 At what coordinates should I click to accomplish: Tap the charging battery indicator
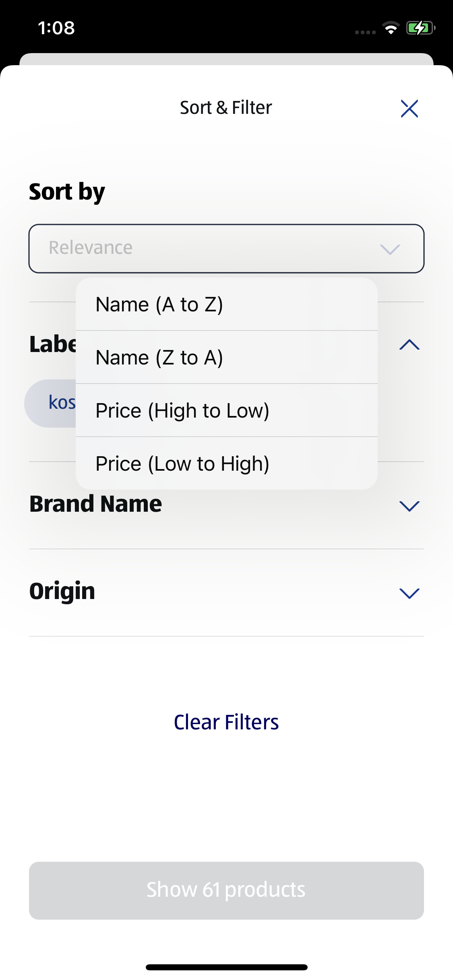tap(419, 28)
